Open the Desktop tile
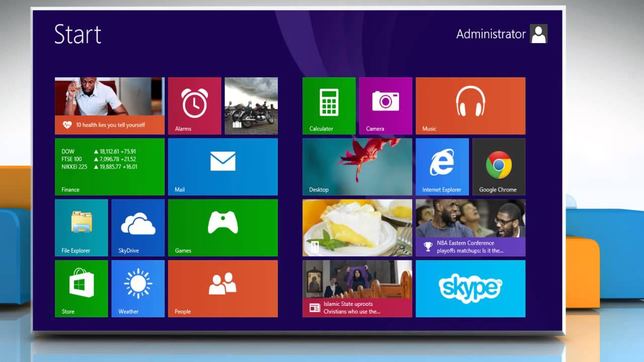This screenshot has height=362, width=644. (x=357, y=166)
